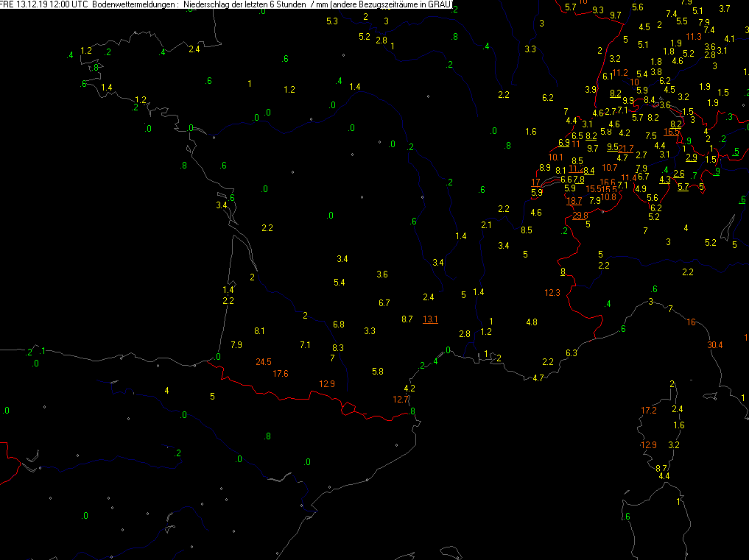Image resolution: width=749 pixels, height=560 pixels.
Task: Select the 17.2 value on Corsica
Action: click(x=648, y=410)
